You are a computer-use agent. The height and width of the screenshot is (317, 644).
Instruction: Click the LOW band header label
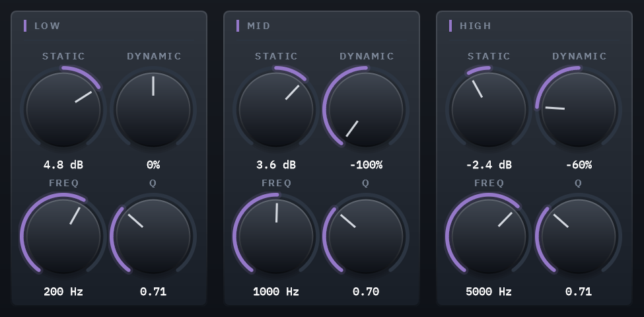(48, 26)
